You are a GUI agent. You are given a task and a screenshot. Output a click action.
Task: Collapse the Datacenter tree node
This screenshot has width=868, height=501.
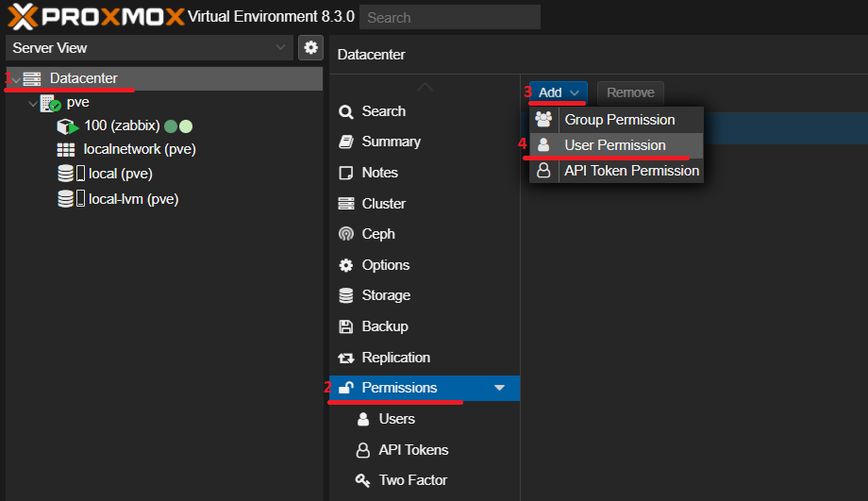16,79
